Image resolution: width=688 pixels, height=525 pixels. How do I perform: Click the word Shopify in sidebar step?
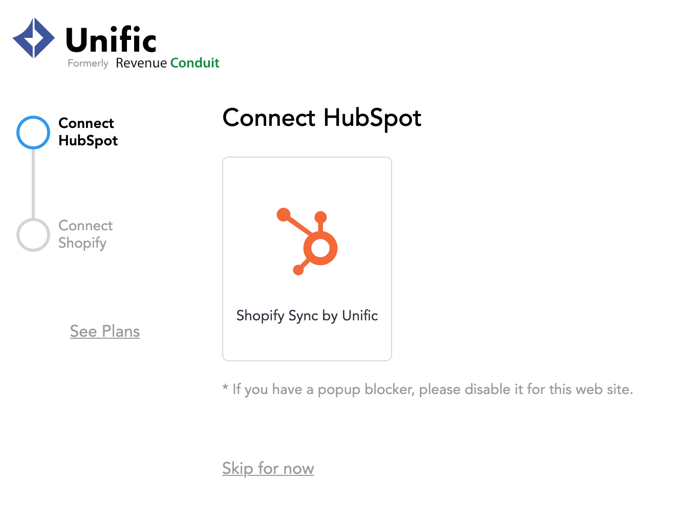82,243
